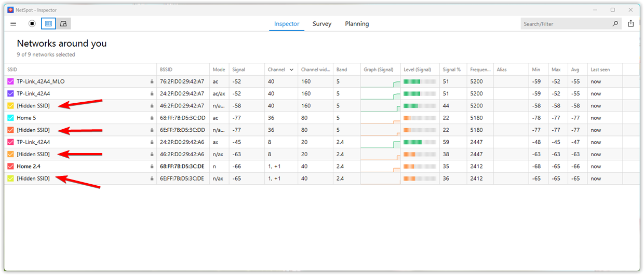Sort by the Band column header
This screenshot has height=275, width=644.
point(341,70)
